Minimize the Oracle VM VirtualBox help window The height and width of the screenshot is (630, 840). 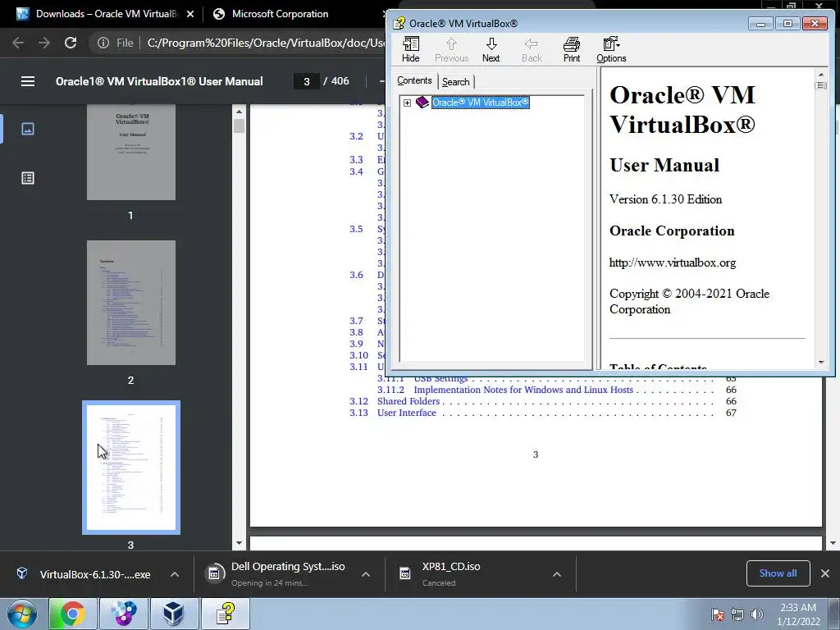pos(760,24)
